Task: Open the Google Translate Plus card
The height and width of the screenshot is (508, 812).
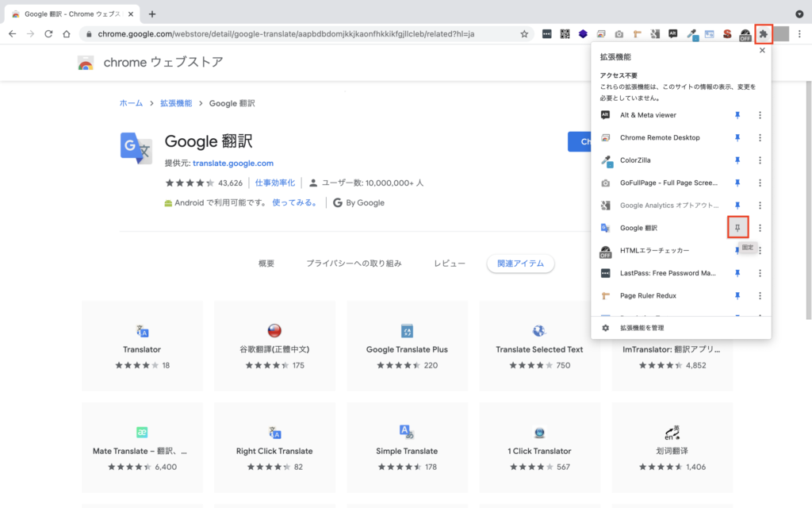Action: (x=407, y=346)
